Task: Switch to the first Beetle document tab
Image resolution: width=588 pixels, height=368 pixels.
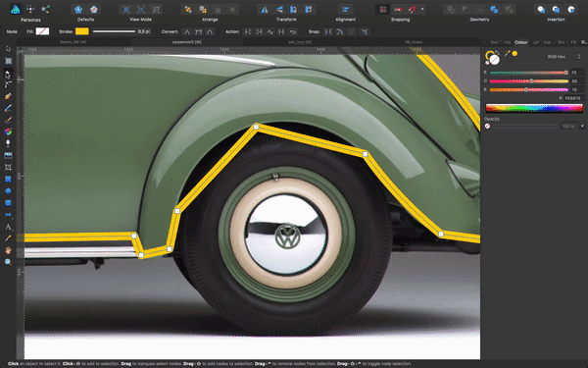Action: [x=73, y=42]
